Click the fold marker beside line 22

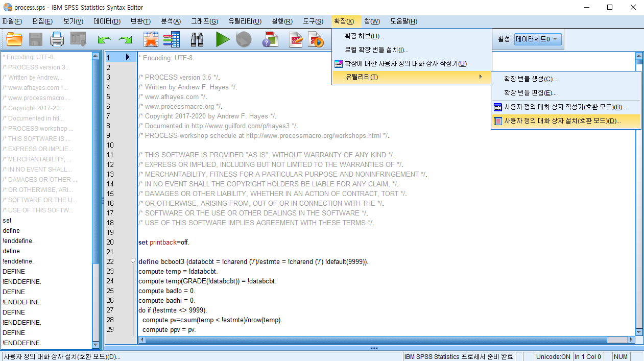tap(133, 261)
